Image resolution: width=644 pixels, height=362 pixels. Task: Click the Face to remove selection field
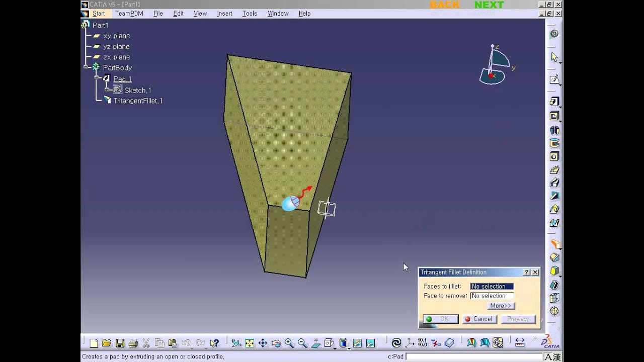pos(492,296)
